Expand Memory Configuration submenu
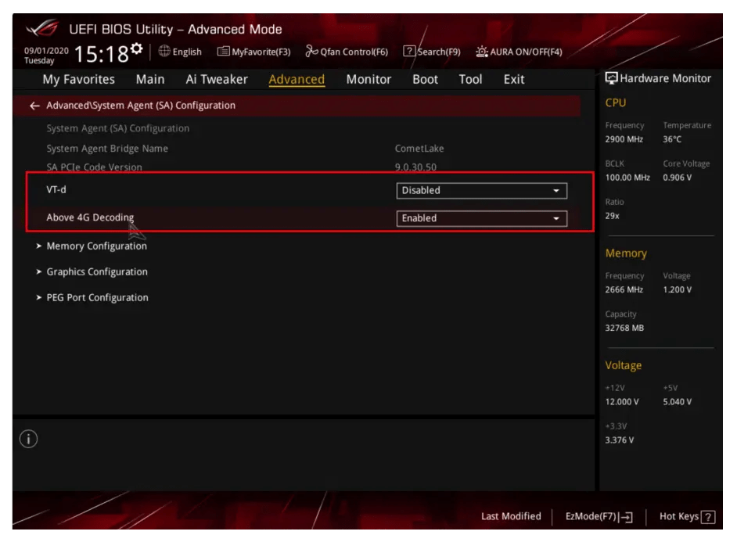 (x=96, y=246)
